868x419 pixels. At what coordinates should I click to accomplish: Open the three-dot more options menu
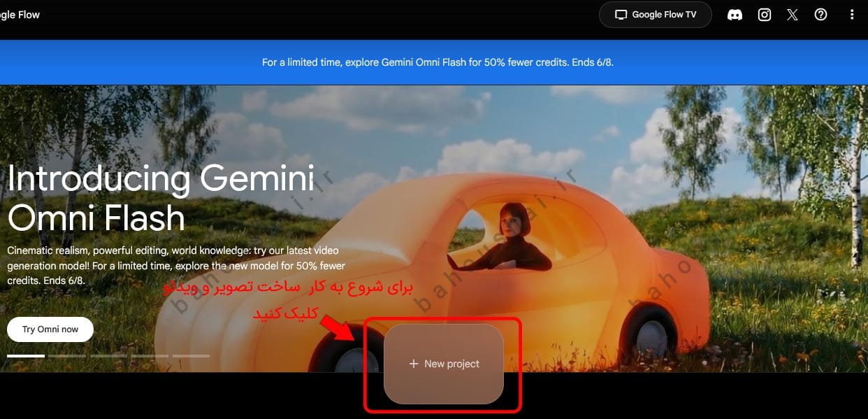tap(851, 15)
